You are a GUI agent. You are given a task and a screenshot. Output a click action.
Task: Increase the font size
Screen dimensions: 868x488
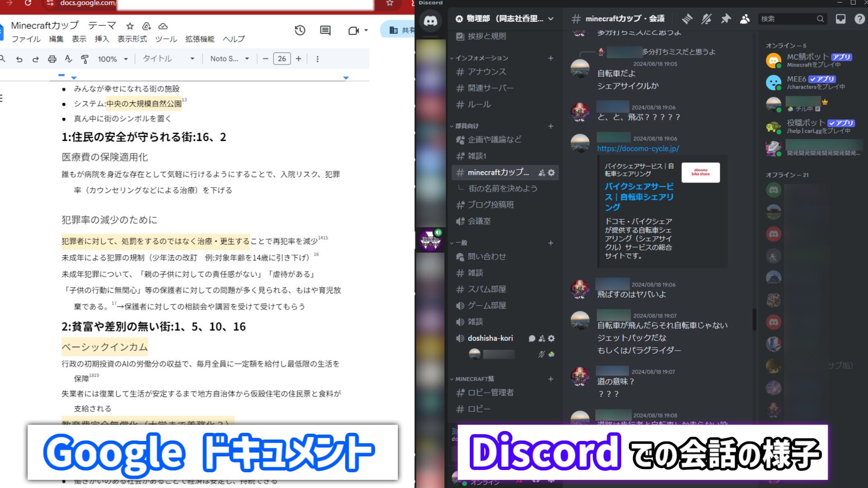(x=298, y=59)
